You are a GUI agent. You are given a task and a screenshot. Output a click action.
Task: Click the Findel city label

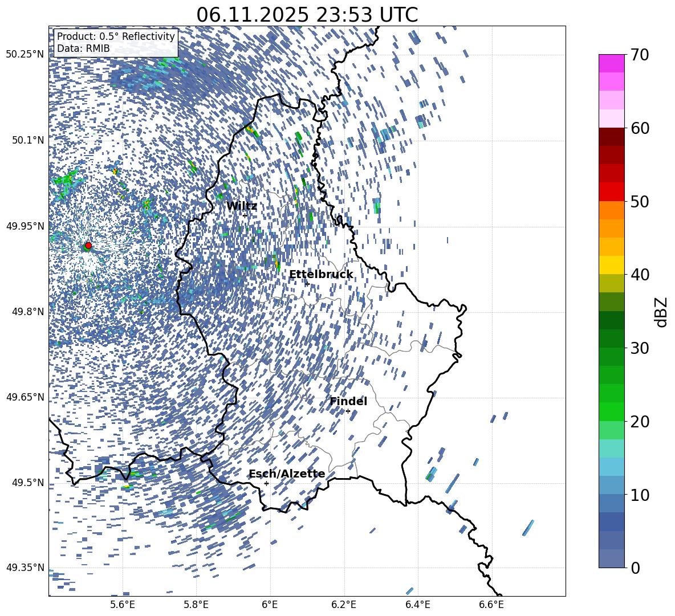(348, 401)
